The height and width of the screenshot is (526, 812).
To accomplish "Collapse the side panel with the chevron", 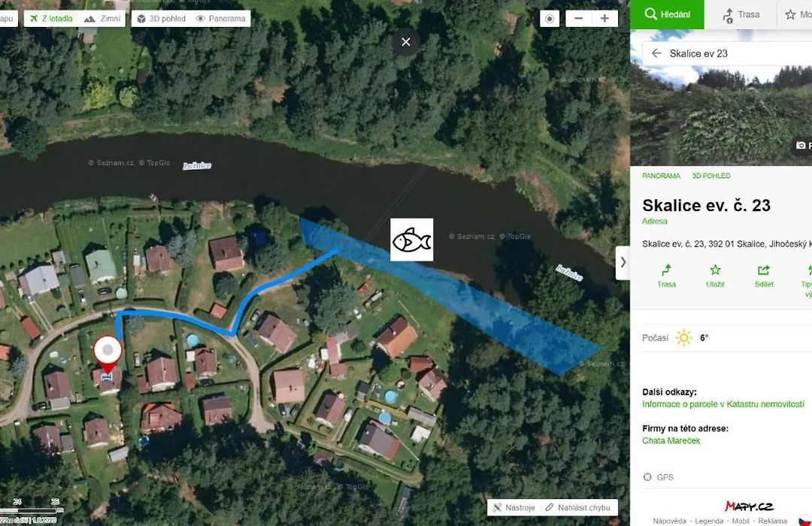I will click(623, 262).
